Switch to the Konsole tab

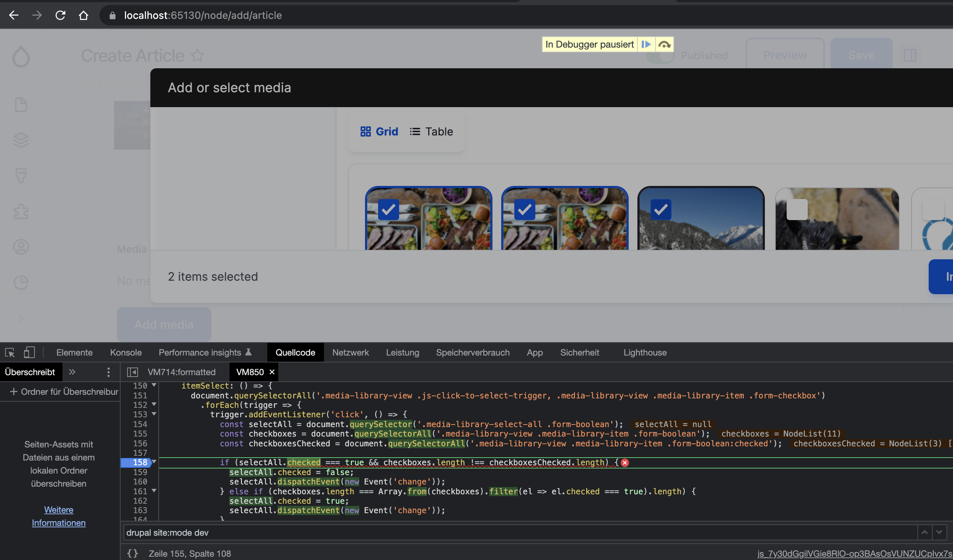tap(125, 352)
